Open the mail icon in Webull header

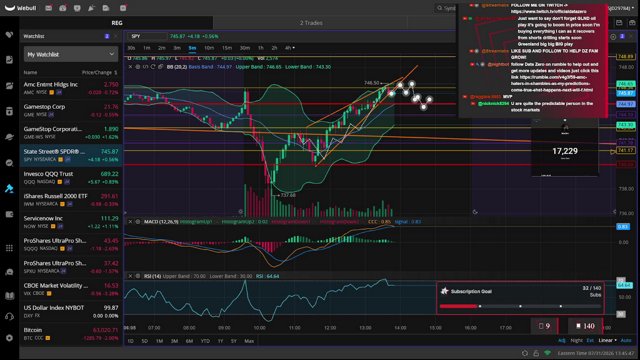point(49,8)
